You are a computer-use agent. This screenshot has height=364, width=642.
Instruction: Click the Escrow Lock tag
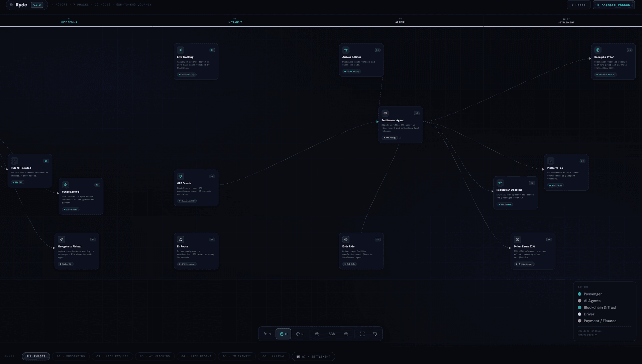point(71,209)
